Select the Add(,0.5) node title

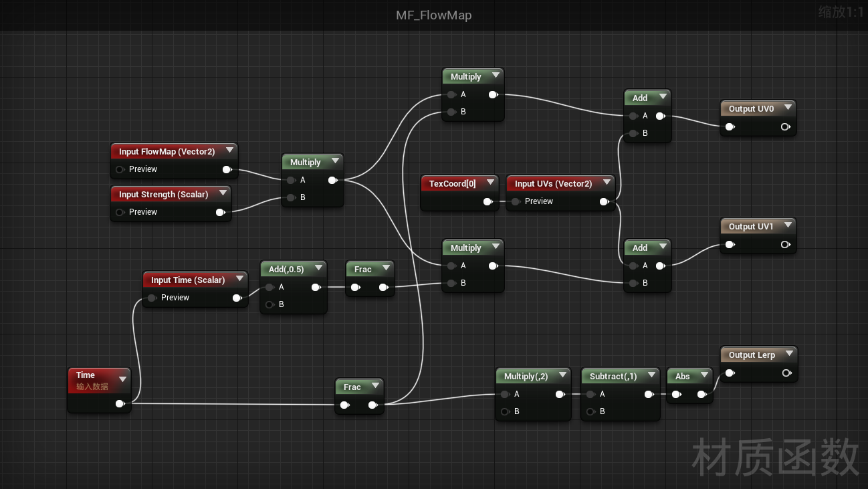click(x=286, y=270)
